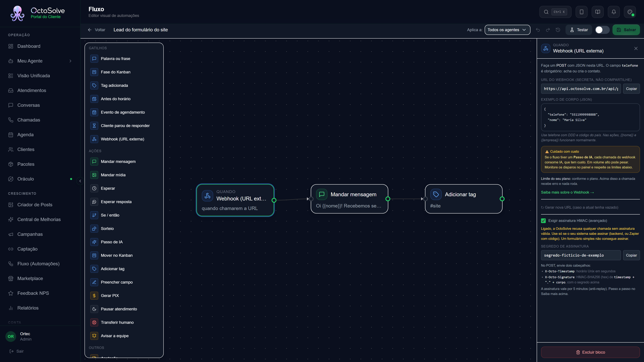Collapse the left sidebar with chevron
644x362 pixels.
tap(80, 181)
